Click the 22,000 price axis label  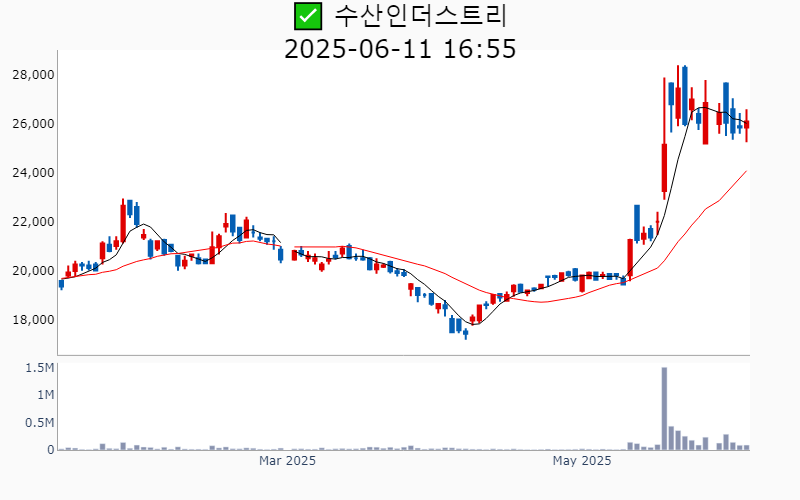[x=33, y=222]
